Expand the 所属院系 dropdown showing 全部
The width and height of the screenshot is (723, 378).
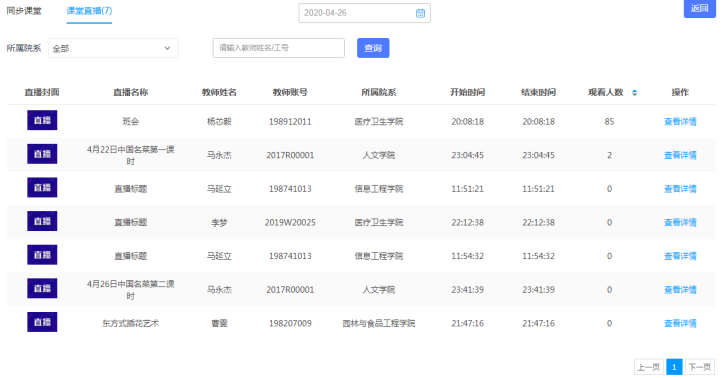coord(113,48)
